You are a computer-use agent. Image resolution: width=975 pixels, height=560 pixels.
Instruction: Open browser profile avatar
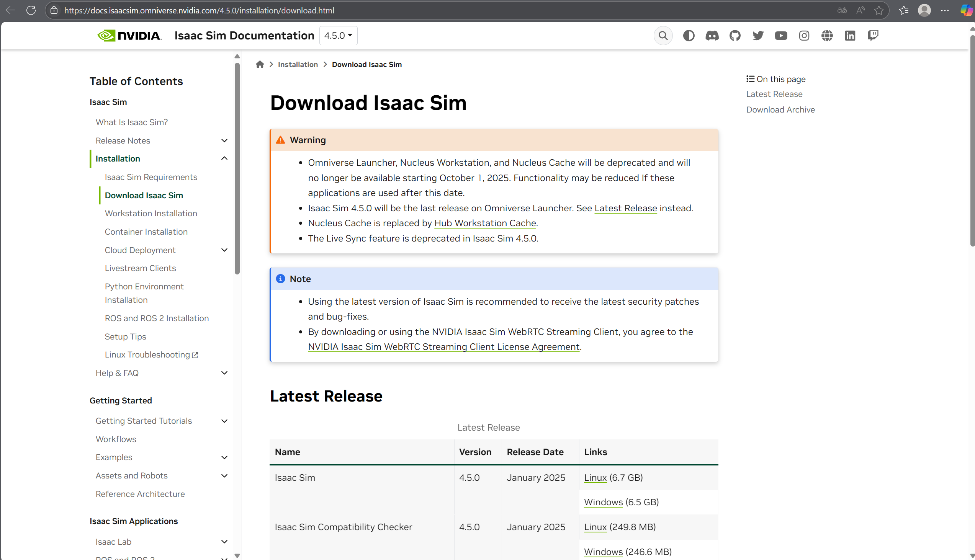pos(924,10)
